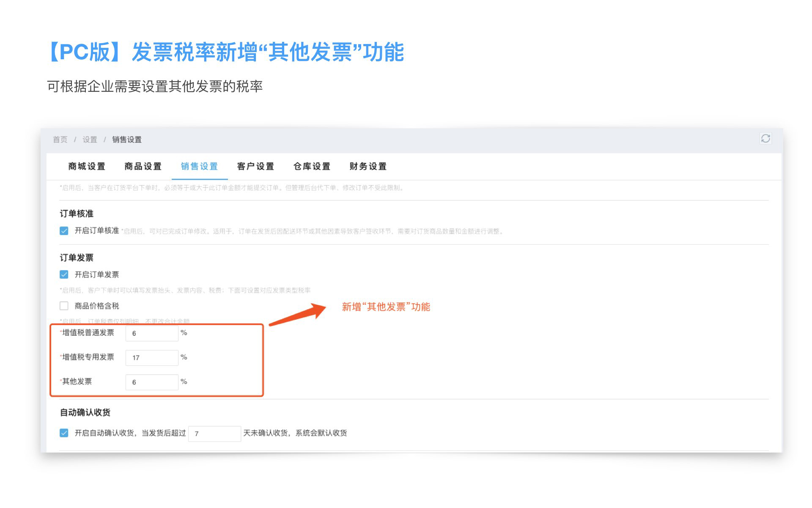Click 销售设置 breadcrumb item
The image size is (812, 508).
[x=127, y=140]
